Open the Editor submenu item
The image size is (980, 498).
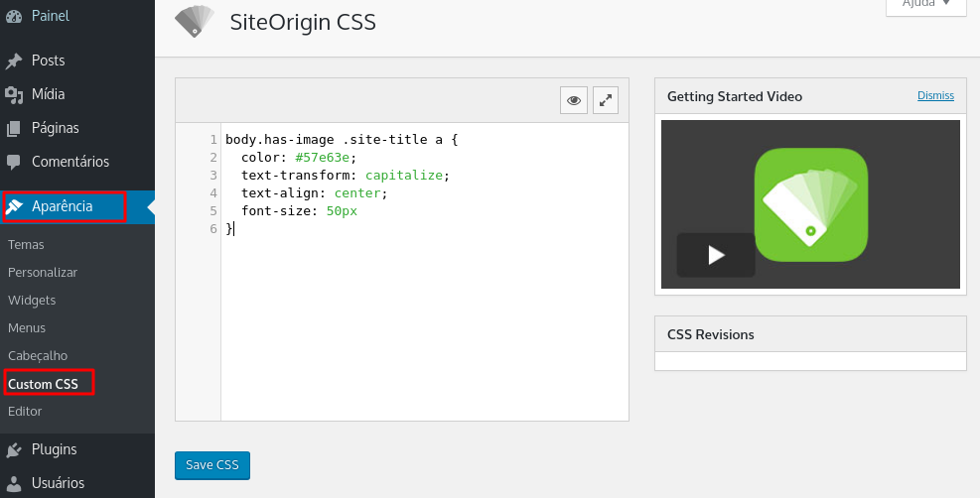(25, 412)
